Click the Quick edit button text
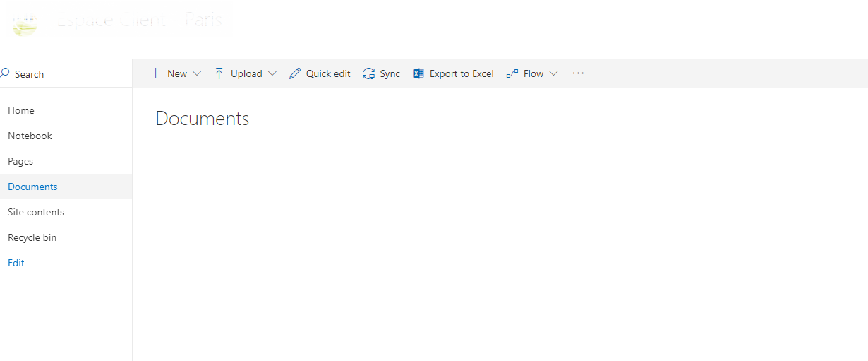Image resolution: width=868 pixels, height=361 pixels. coord(328,73)
